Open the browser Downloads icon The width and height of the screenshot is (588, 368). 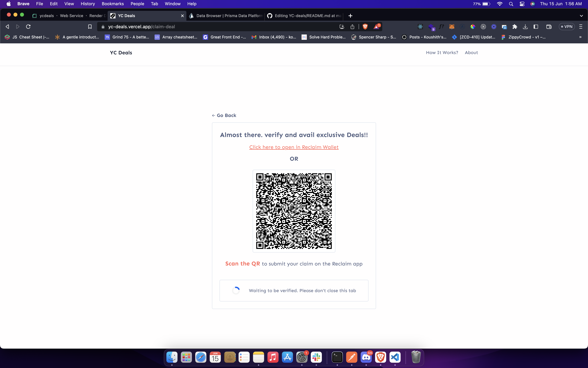click(525, 26)
